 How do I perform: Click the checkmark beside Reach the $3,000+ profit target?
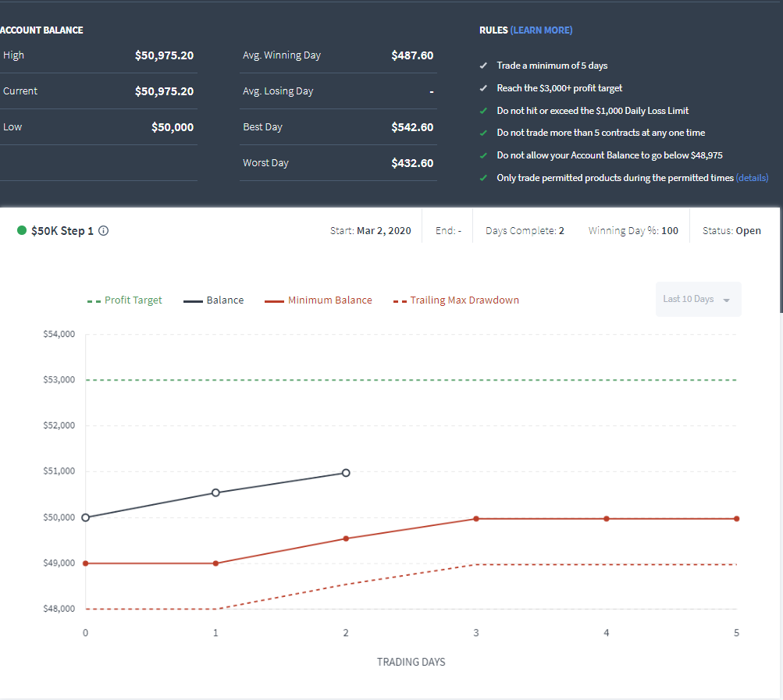(483, 88)
